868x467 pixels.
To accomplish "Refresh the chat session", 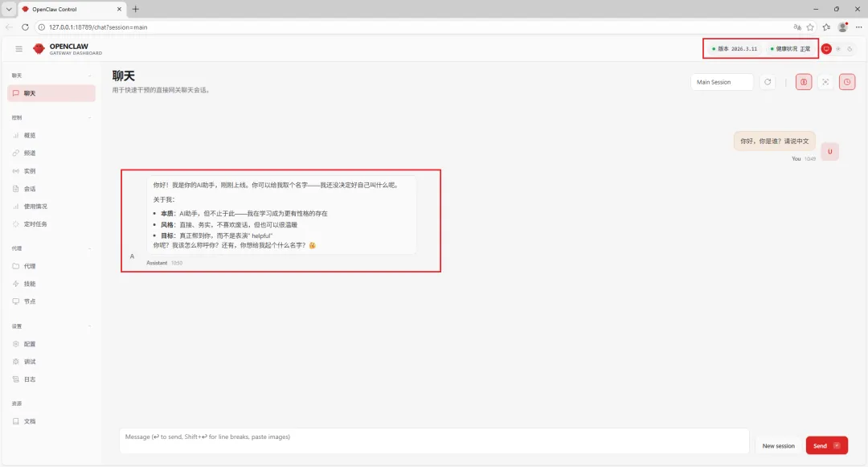I will tap(768, 82).
